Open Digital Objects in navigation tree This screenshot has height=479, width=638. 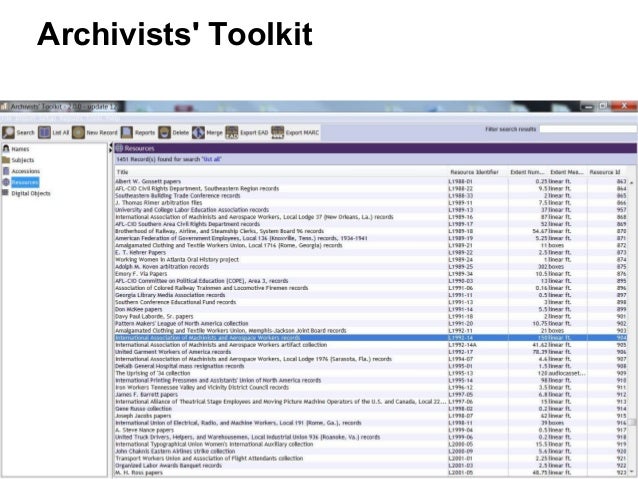click(31, 193)
